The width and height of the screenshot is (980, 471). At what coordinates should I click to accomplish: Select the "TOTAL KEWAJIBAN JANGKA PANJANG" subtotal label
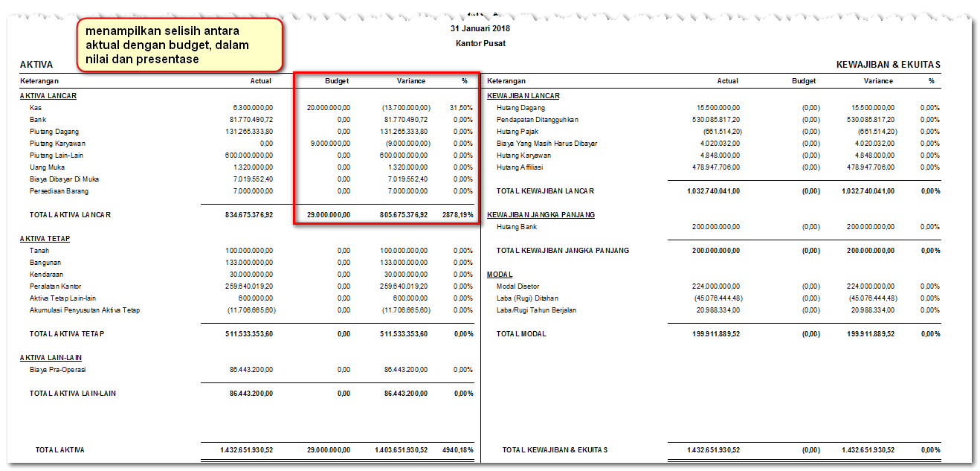[563, 251]
